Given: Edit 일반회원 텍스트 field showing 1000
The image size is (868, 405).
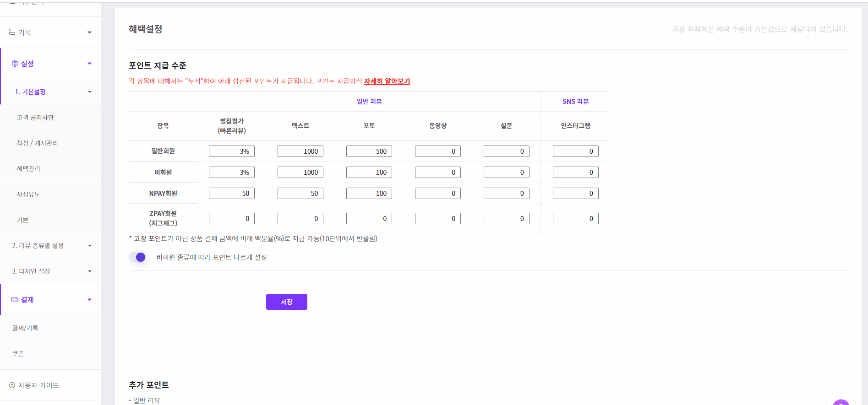Looking at the screenshot, I should (300, 151).
